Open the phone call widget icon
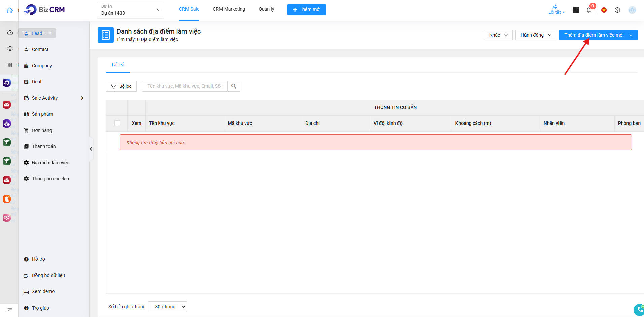 (x=639, y=310)
